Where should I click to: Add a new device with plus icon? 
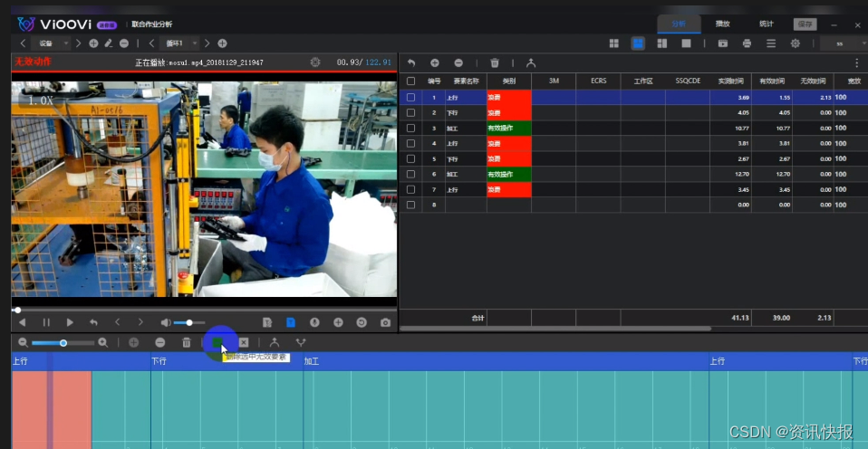(93, 43)
